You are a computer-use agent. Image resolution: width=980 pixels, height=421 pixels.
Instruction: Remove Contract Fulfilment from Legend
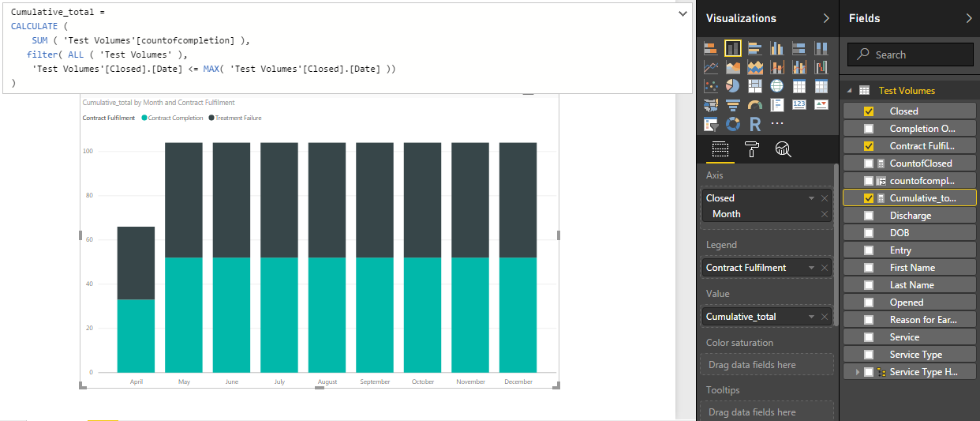pyautogui.click(x=825, y=268)
